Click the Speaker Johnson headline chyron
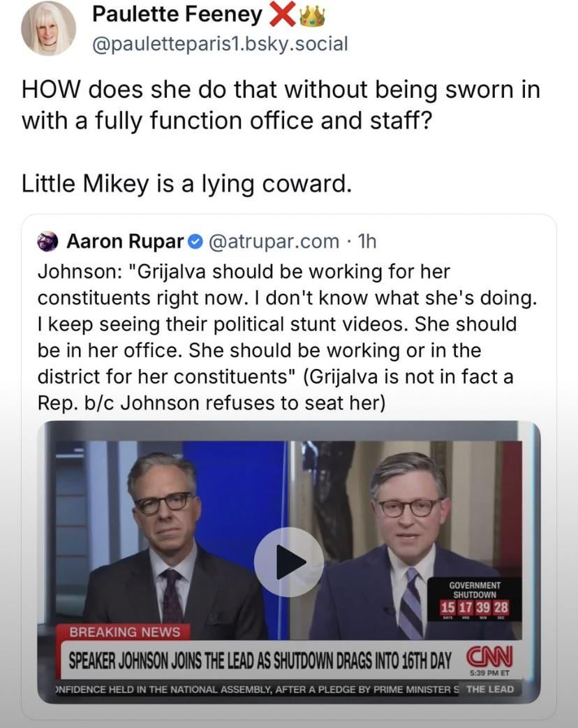The width and height of the screenshot is (578, 728). (260, 660)
